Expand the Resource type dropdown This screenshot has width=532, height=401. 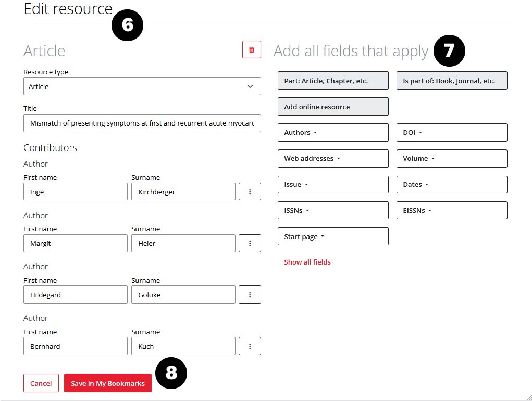(142, 86)
